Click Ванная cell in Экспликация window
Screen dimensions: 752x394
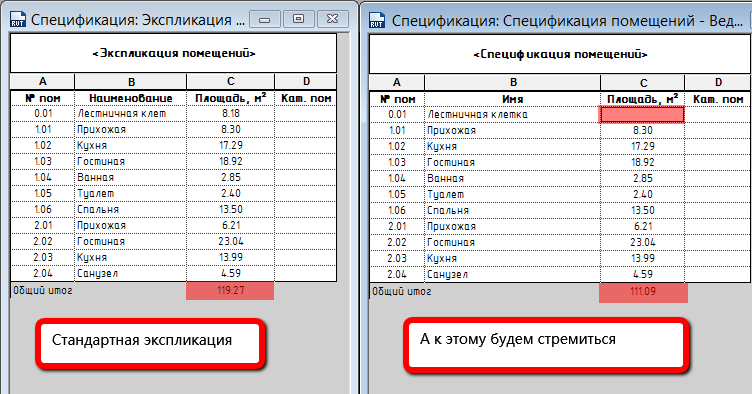[x=130, y=177]
